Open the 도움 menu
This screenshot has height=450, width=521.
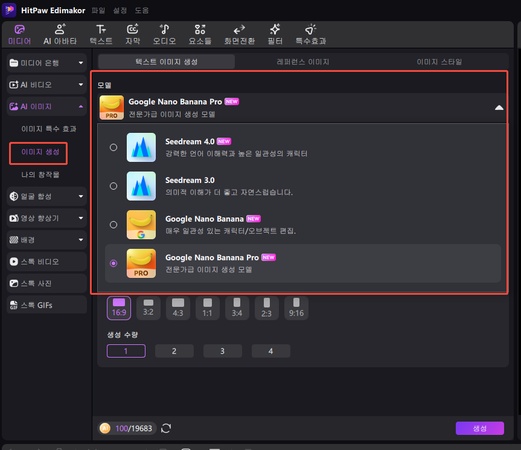click(x=142, y=10)
